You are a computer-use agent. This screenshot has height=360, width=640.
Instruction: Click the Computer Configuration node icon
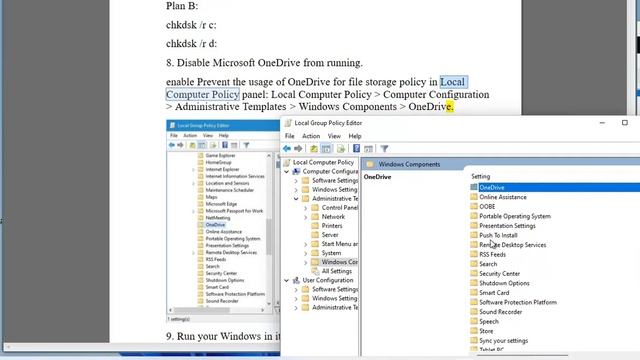296,171
